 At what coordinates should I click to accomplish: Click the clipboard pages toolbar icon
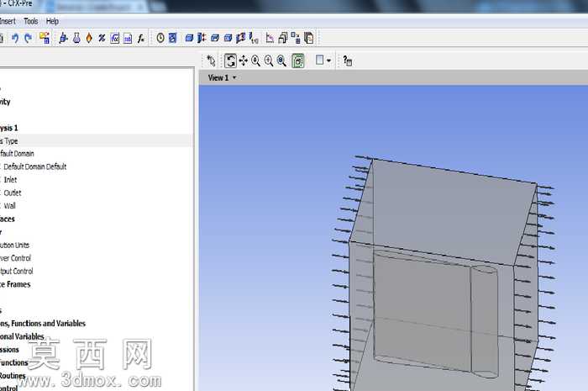(308, 38)
